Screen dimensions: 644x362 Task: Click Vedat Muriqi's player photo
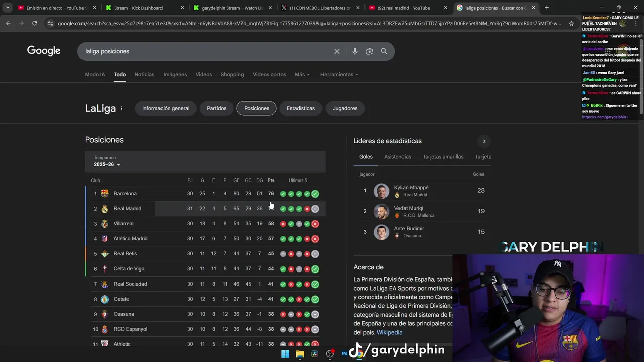pyautogui.click(x=381, y=211)
